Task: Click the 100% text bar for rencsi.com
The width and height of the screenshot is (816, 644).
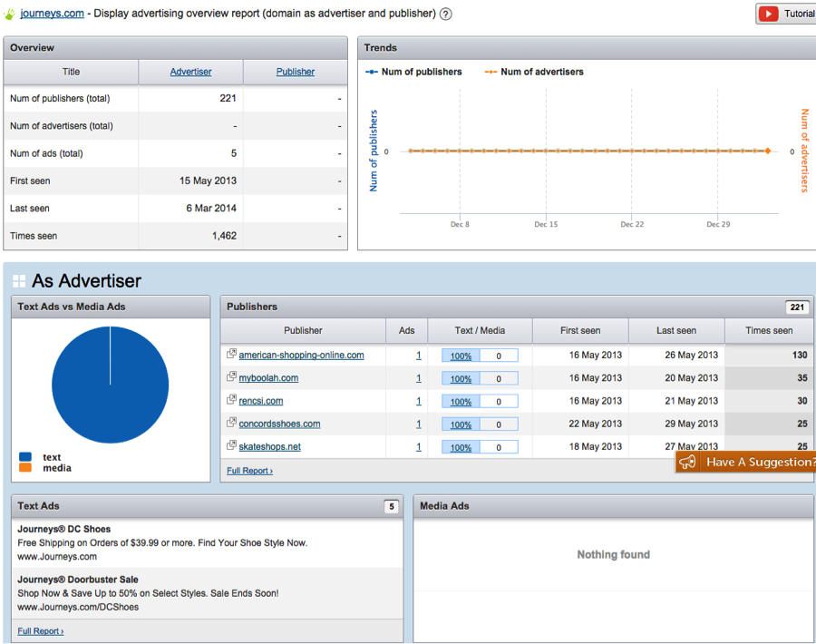Action: click(x=461, y=402)
